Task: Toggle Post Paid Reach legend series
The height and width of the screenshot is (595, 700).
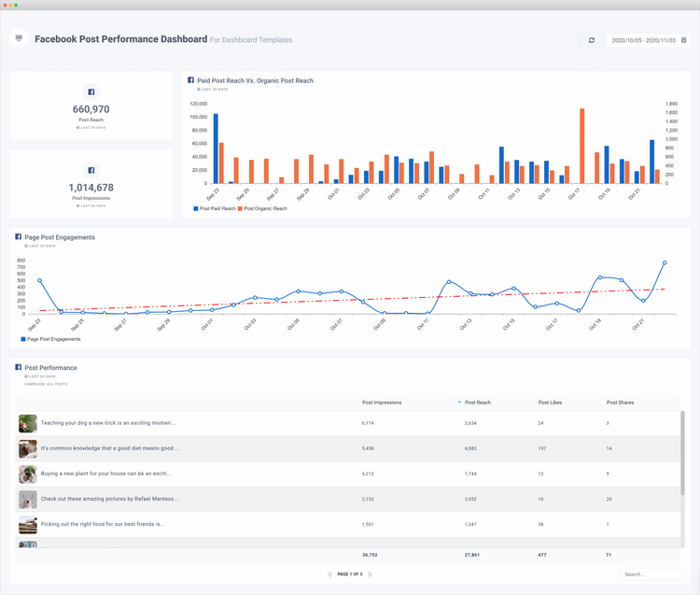Action: (215, 208)
